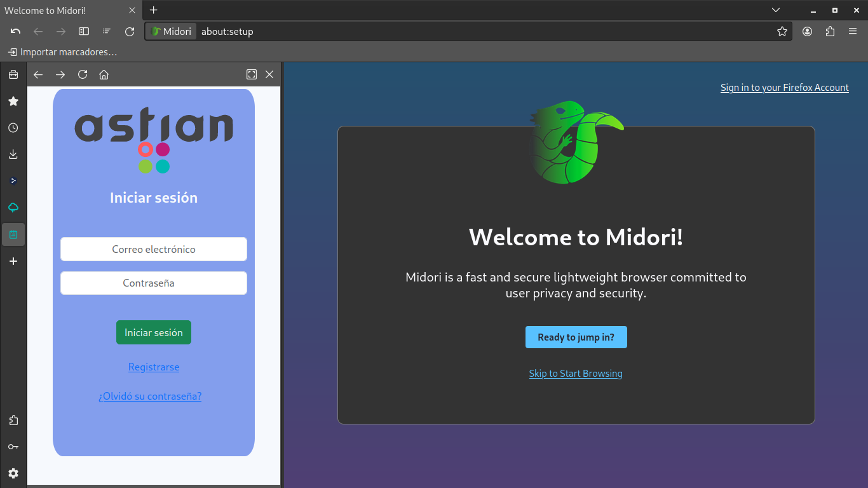The width and height of the screenshot is (868, 488).
Task: Close the sidebar web panel
Action: (269, 74)
